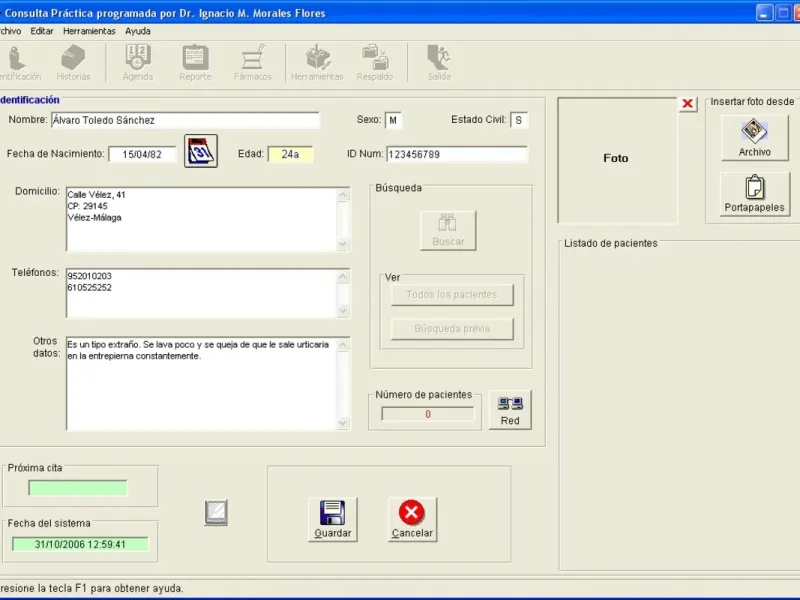This screenshot has height=600, width=800.
Task: Remove the photo with red X
Action: click(688, 104)
